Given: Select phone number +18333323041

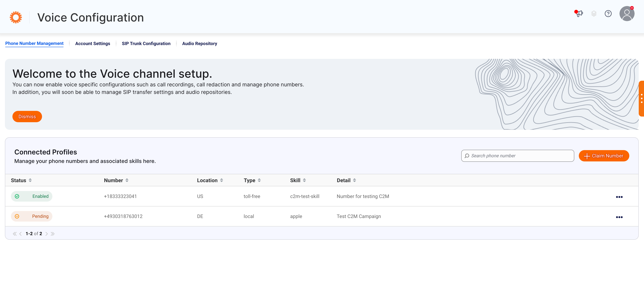Looking at the screenshot, I should coord(120,196).
